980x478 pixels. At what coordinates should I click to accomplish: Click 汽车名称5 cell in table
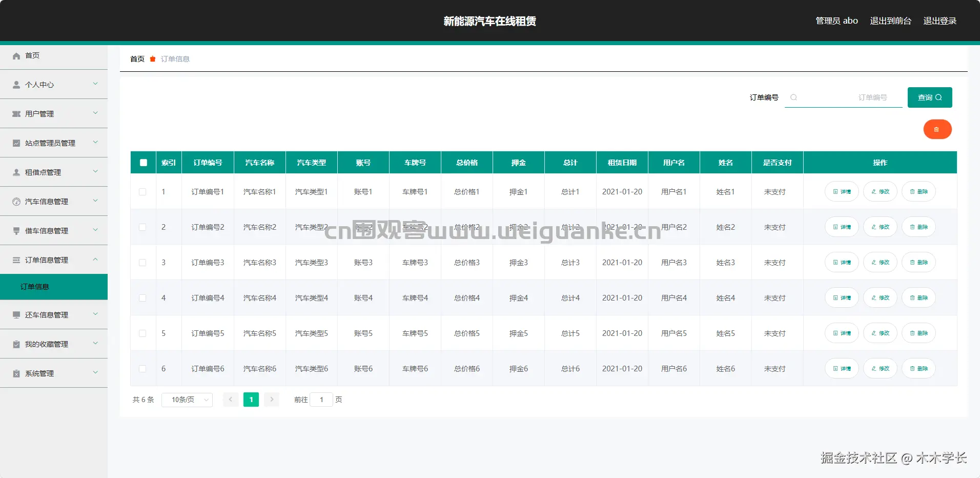(x=260, y=333)
